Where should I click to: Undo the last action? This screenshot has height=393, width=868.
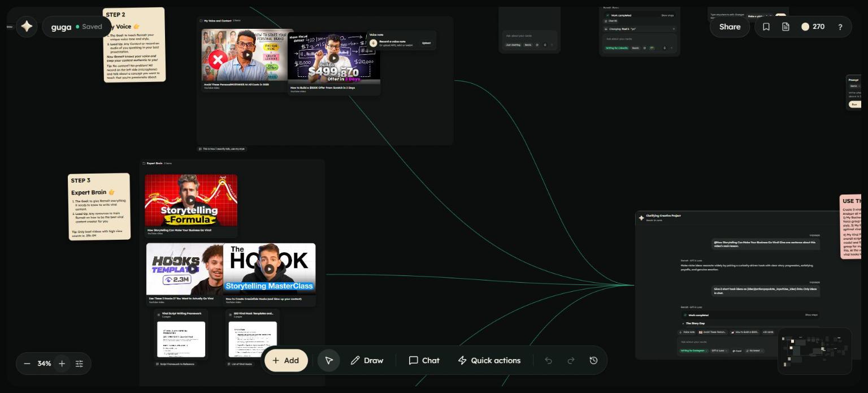pos(548,360)
